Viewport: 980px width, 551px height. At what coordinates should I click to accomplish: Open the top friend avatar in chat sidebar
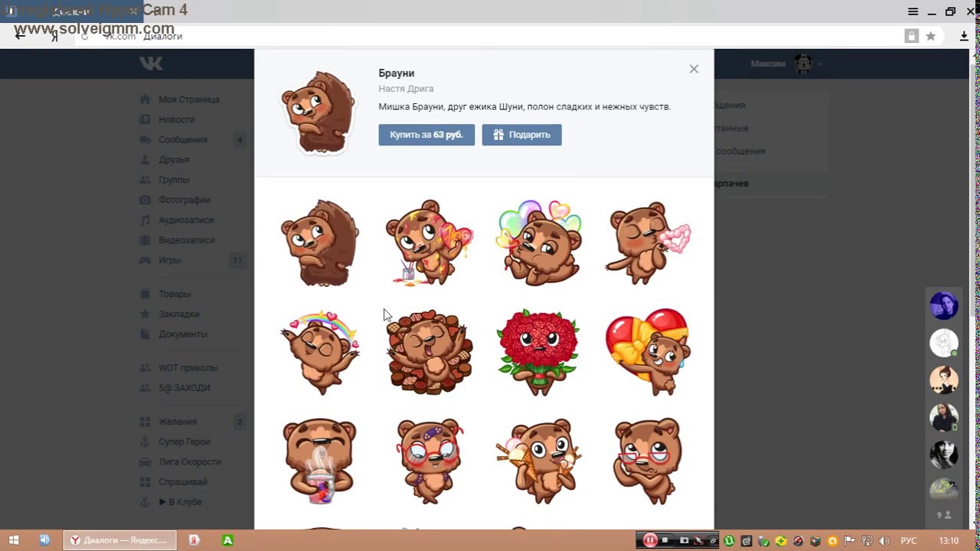click(944, 305)
